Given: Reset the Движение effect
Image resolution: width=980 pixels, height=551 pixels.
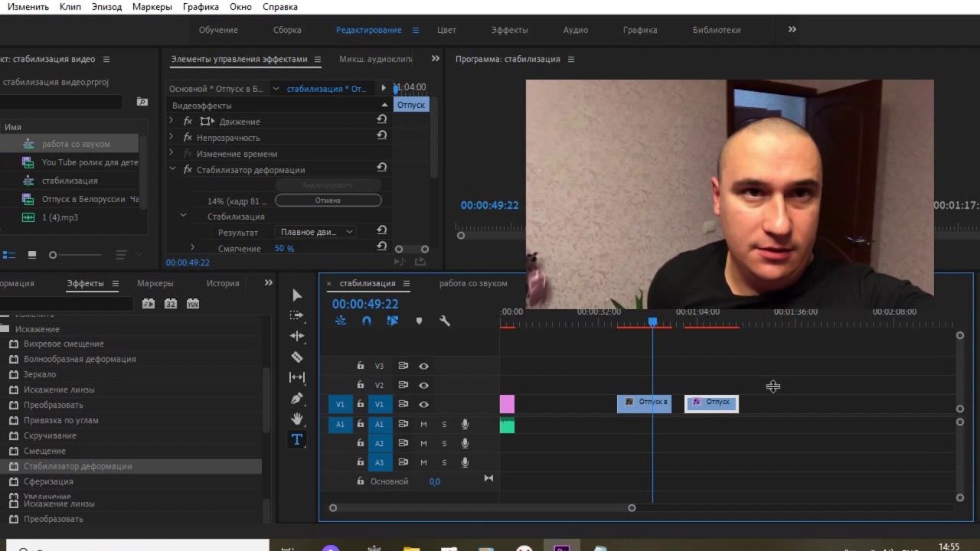Looking at the screenshot, I should [x=382, y=119].
